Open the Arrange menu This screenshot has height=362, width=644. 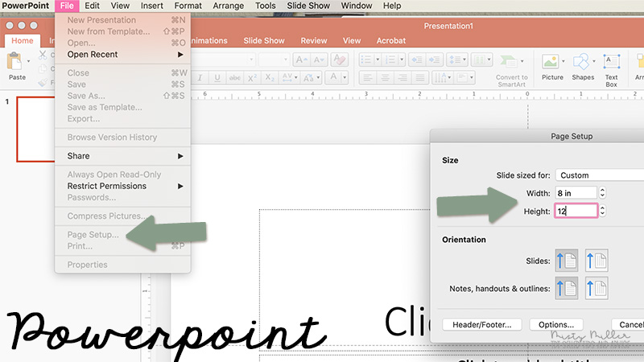pyautogui.click(x=228, y=6)
